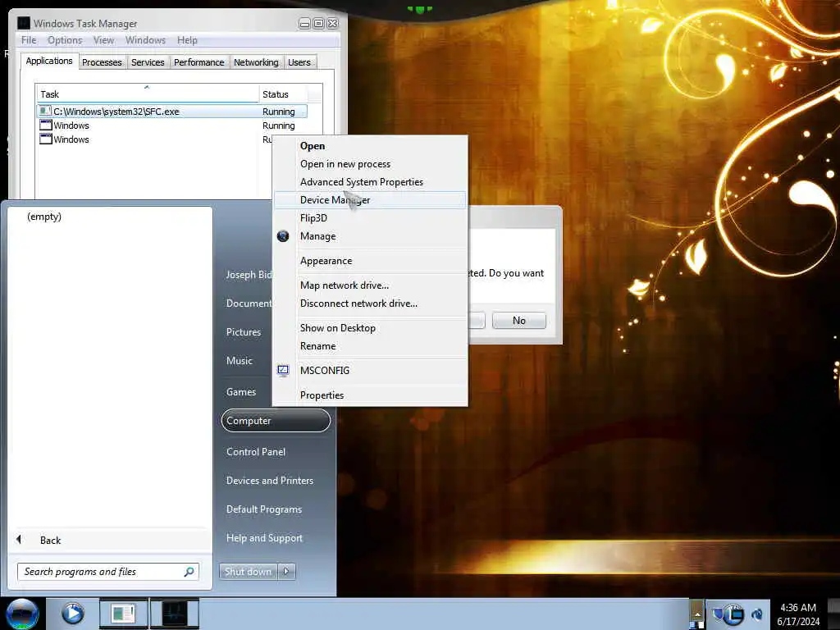This screenshot has height=630, width=840.
Task: Sort tasks by the Status column header
Action: point(283,94)
